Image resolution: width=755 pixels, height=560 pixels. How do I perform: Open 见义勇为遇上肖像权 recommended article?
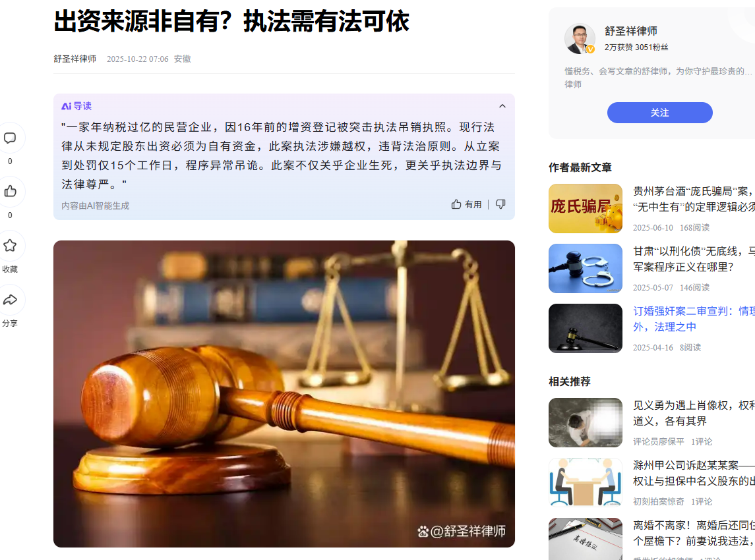(694, 413)
